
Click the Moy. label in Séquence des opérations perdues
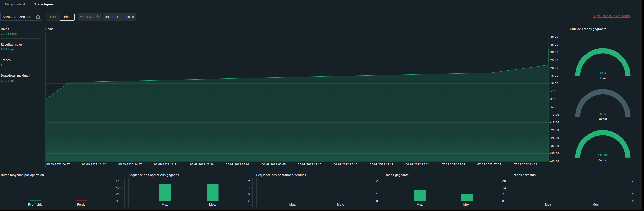click(x=340, y=205)
